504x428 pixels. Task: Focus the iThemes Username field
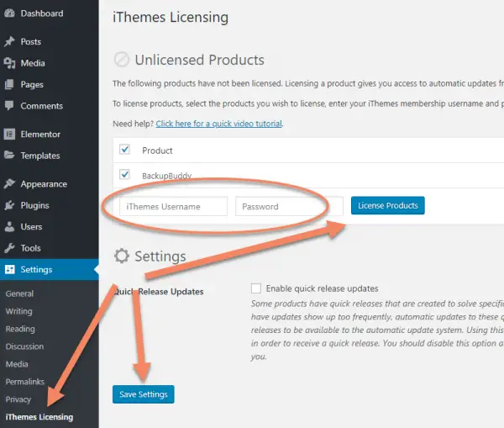(173, 206)
